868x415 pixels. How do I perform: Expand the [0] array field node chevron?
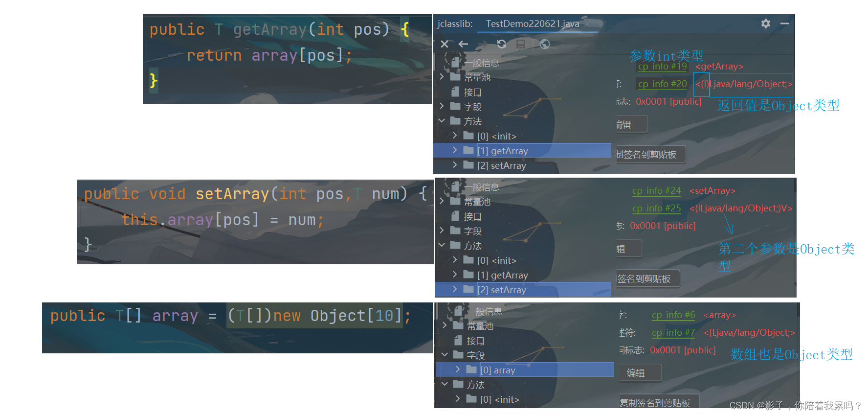tap(458, 369)
